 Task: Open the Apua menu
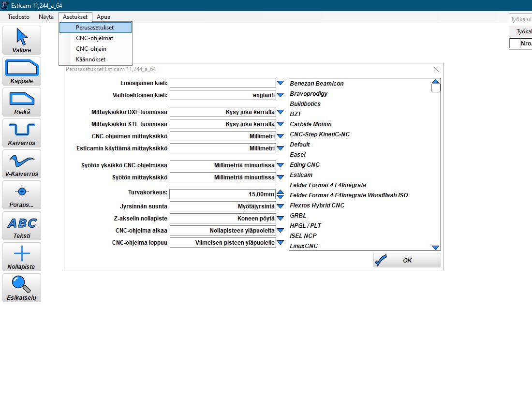tap(103, 17)
